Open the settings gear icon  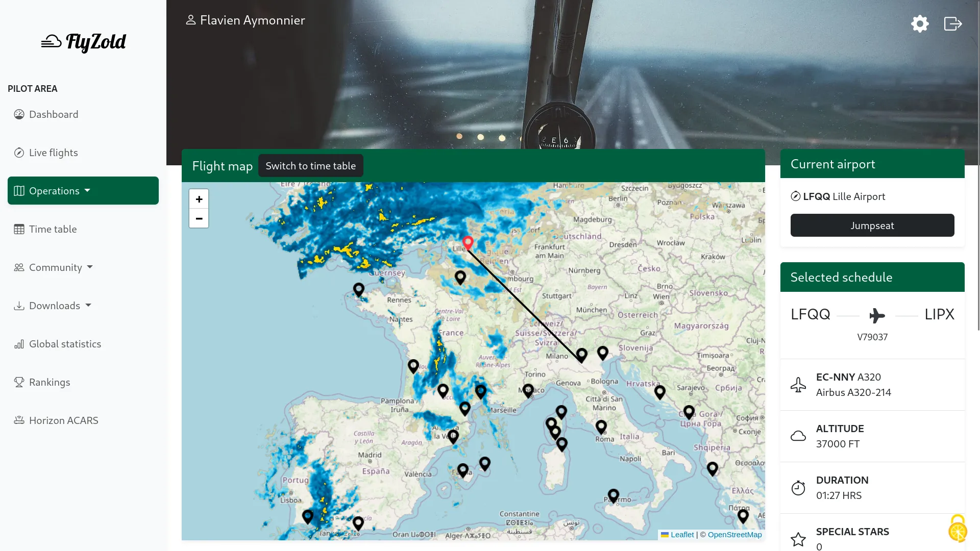click(x=919, y=23)
